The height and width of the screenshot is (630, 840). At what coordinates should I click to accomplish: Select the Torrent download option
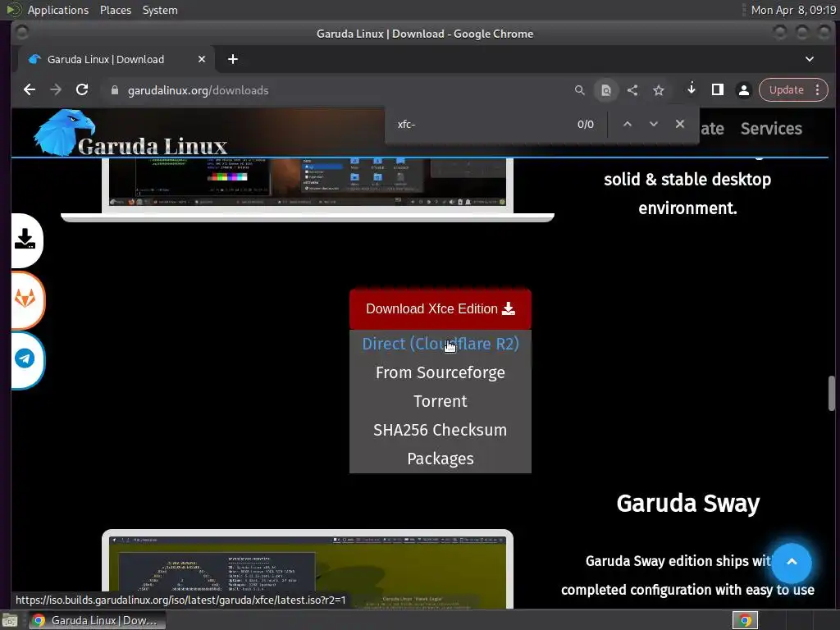441,401
